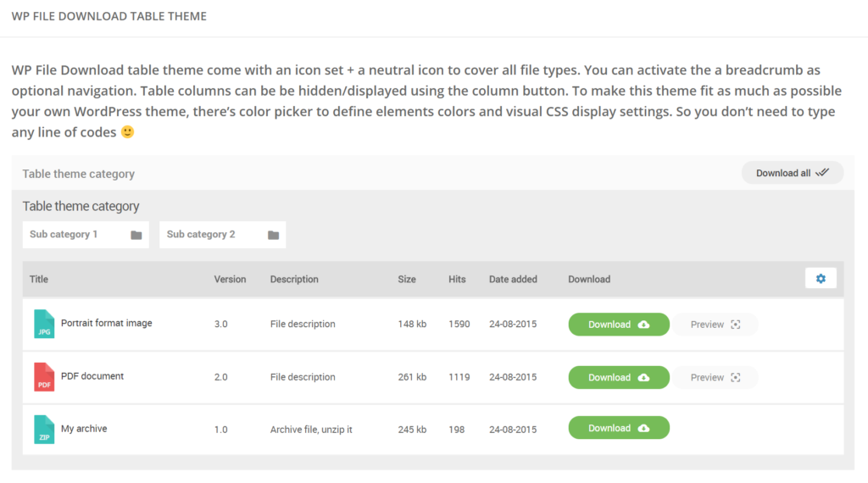
Task: Click folder icon in Sub category 2
Action: tap(274, 235)
